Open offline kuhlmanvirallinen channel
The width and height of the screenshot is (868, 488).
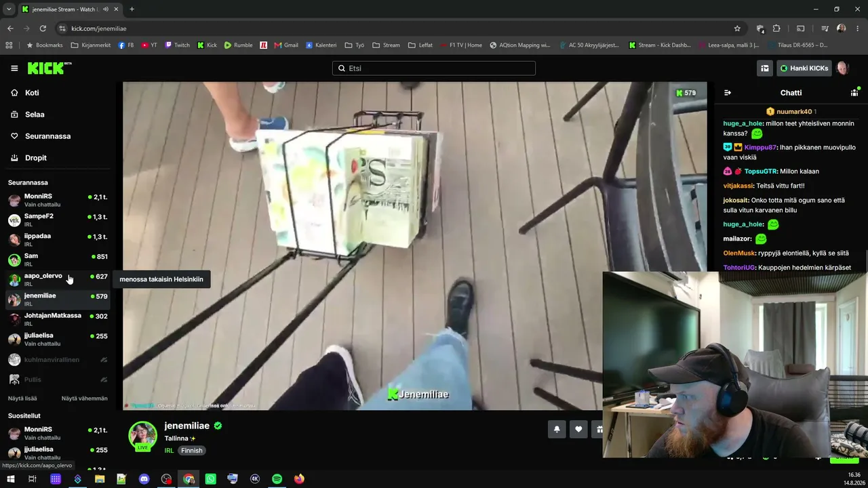coord(58,360)
